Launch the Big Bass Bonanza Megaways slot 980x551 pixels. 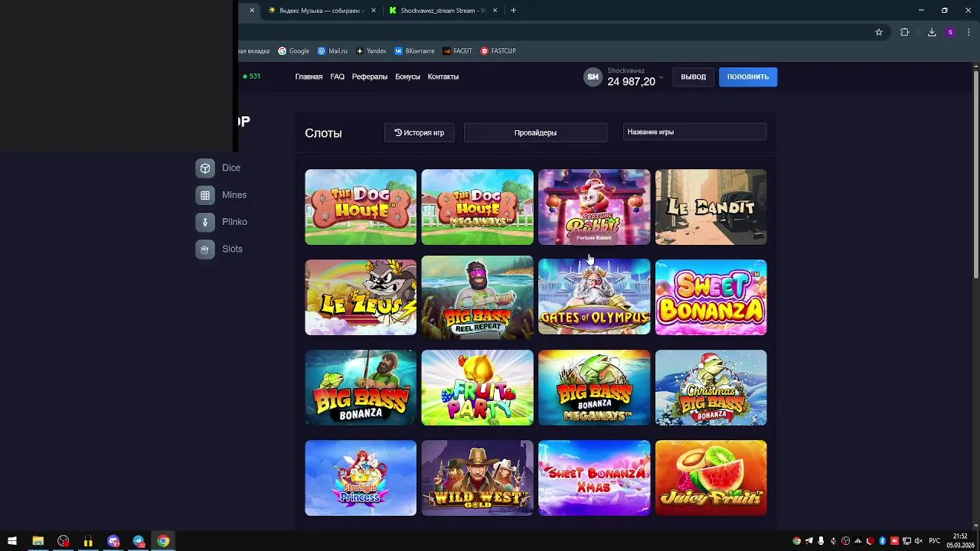(x=594, y=387)
